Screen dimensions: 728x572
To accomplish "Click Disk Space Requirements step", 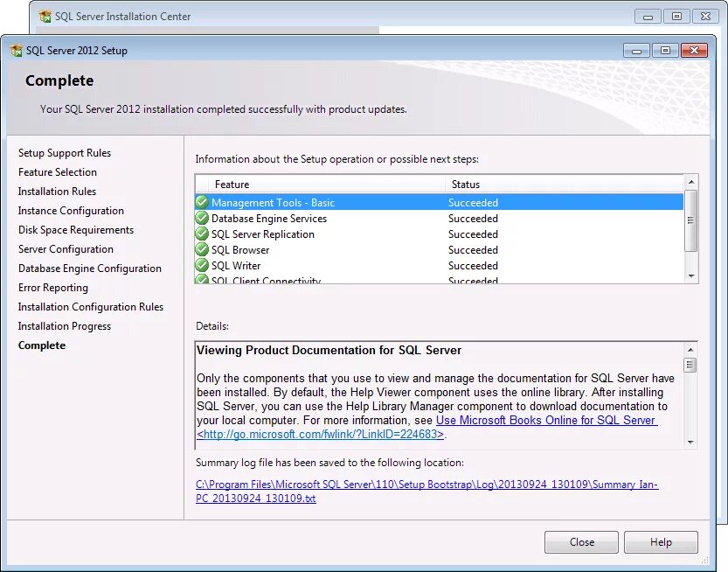I will (x=76, y=229).
